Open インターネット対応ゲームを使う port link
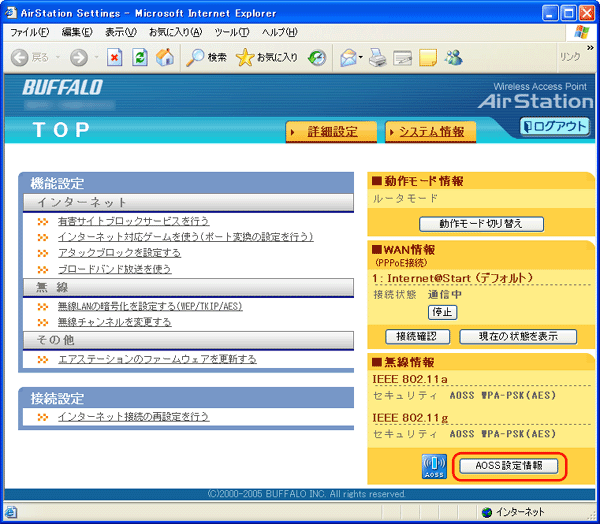Viewport: 600px width, 524px height. point(186,237)
